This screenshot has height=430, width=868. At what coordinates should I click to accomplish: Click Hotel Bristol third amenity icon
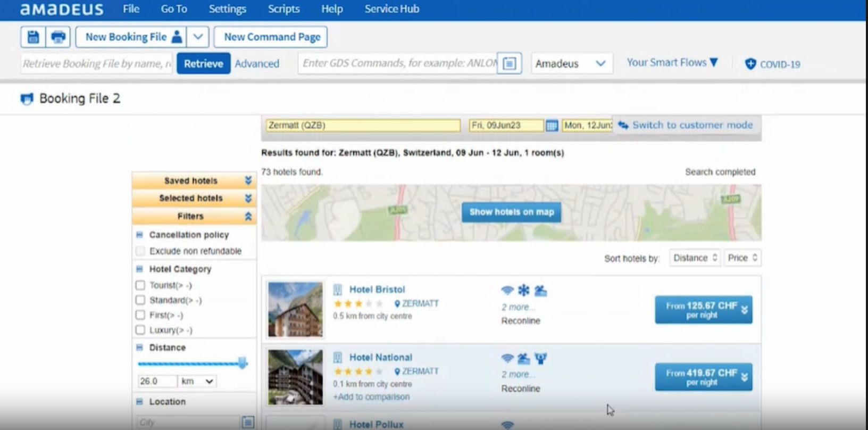point(540,290)
